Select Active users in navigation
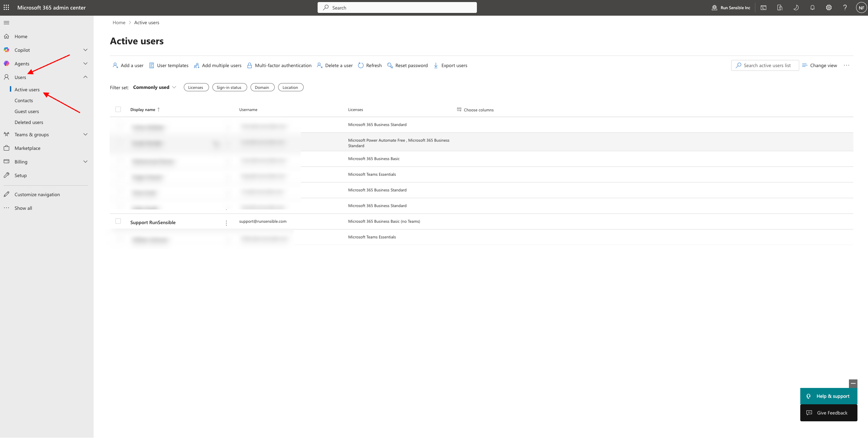Screen dimensions: 868x438 pyautogui.click(x=27, y=90)
